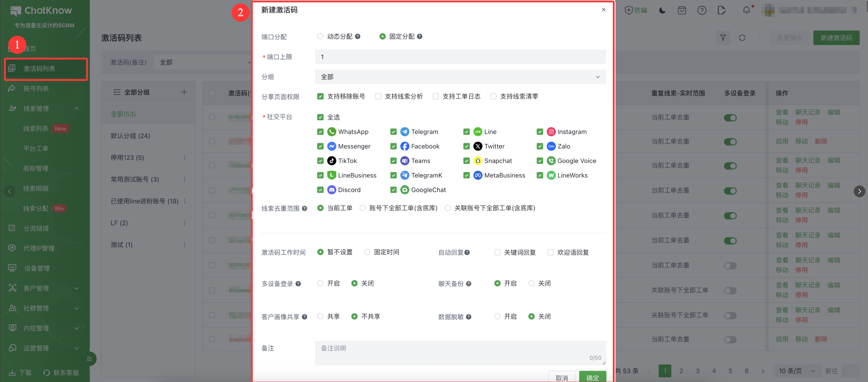Screen dimensions: 868x382
Task: Go to 代理IP管理 sidebar item
Action: click(x=39, y=248)
